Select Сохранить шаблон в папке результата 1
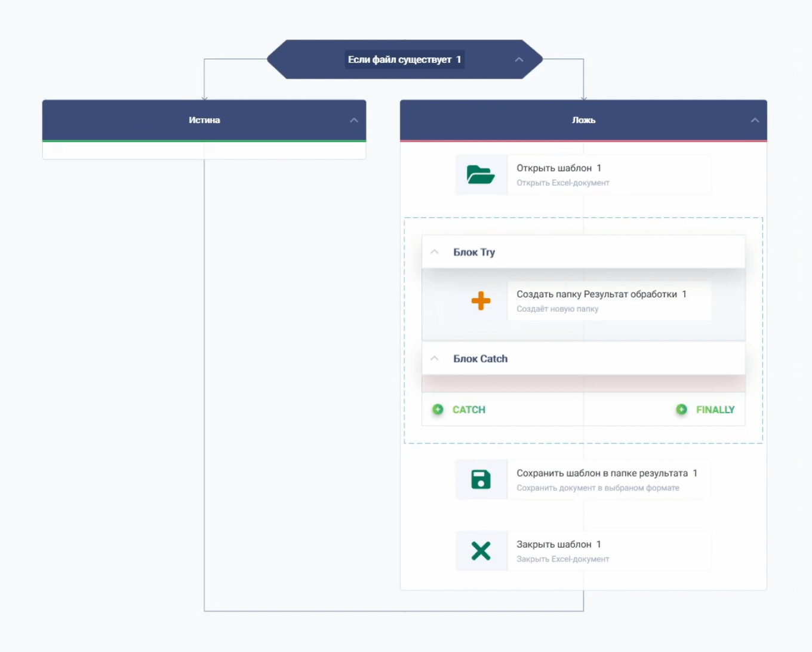 (x=583, y=479)
